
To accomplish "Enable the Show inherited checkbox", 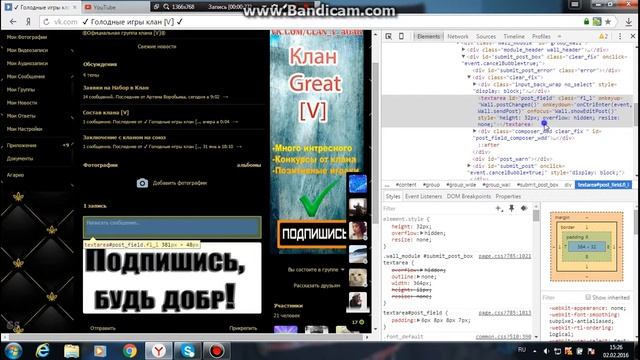I will 588,297.
